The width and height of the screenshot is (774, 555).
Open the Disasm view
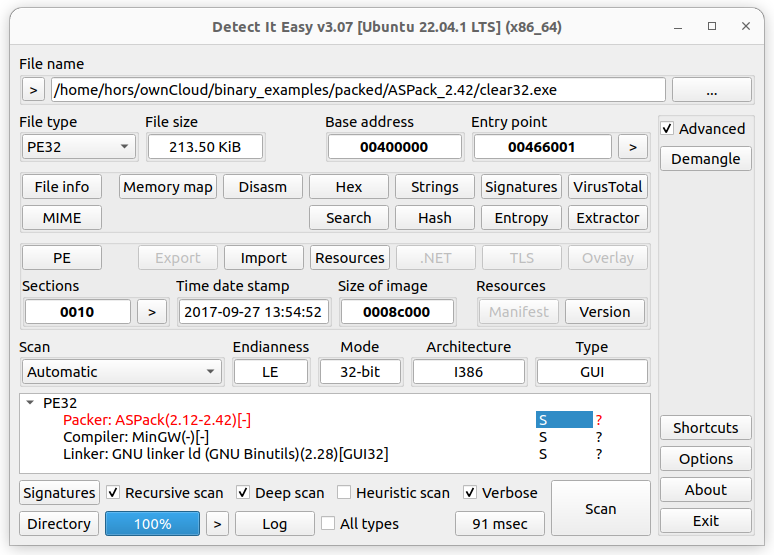pos(263,187)
